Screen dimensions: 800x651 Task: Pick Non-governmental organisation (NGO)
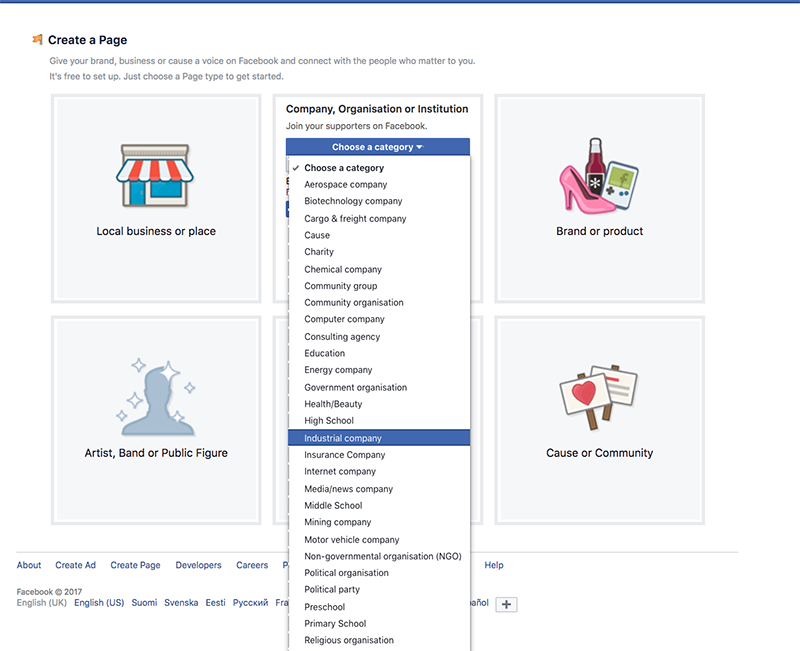pyautogui.click(x=379, y=556)
